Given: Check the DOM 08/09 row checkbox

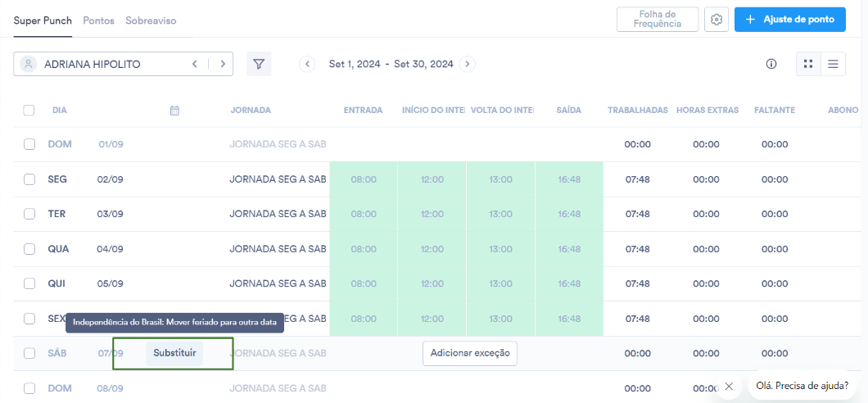Looking at the screenshot, I should (x=29, y=388).
